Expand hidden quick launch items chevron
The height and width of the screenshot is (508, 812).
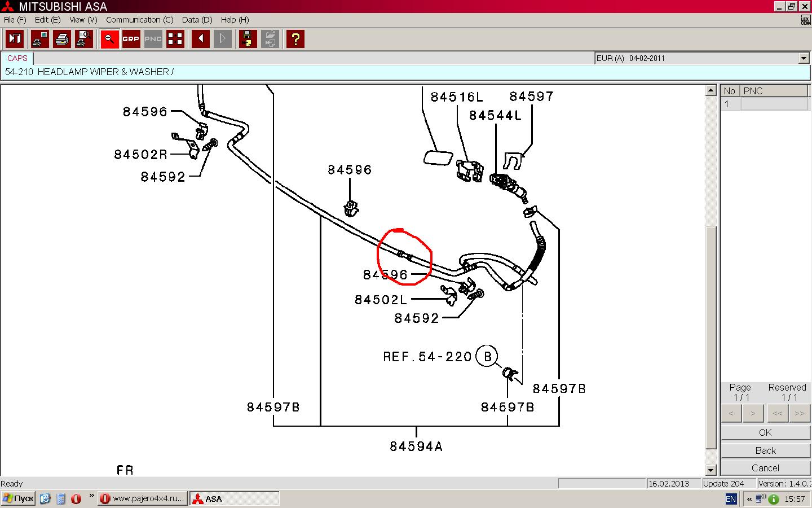[x=91, y=496]
